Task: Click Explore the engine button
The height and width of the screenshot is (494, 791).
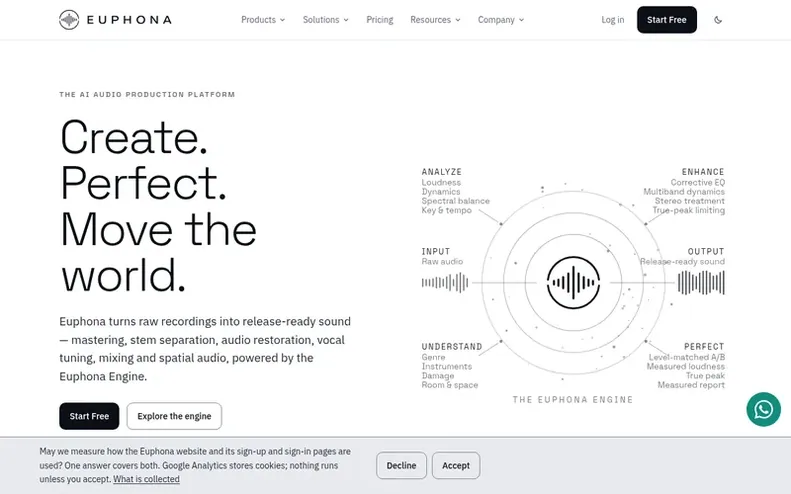Action: point(174,416)
